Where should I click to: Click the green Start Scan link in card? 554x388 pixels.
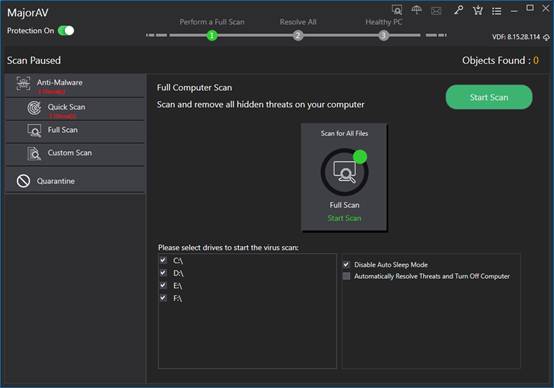344,218
